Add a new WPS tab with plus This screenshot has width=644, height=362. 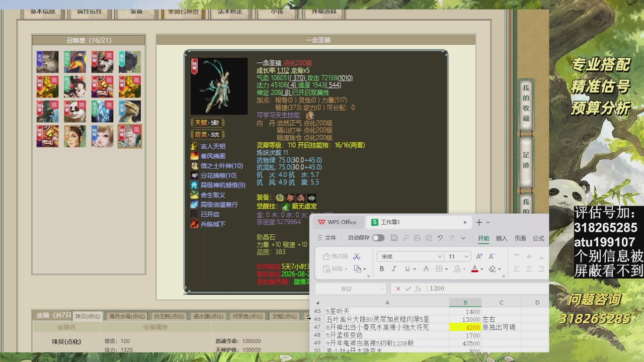(479, 222)
